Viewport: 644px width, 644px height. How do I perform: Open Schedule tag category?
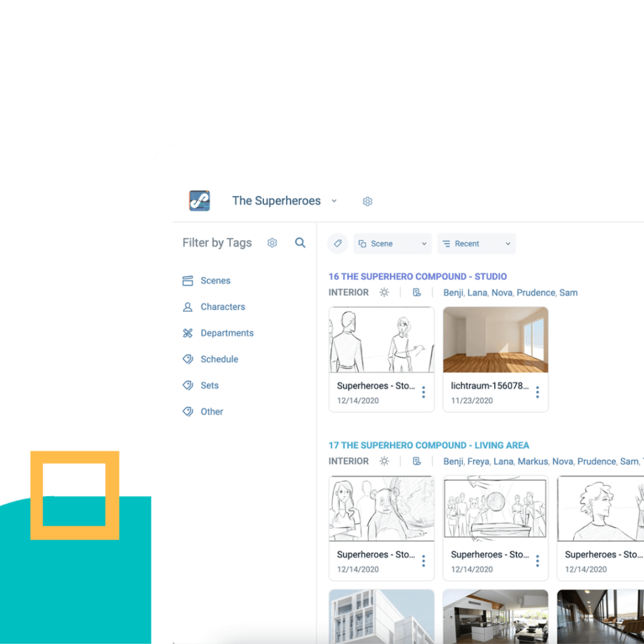click(x=219, y=359)
